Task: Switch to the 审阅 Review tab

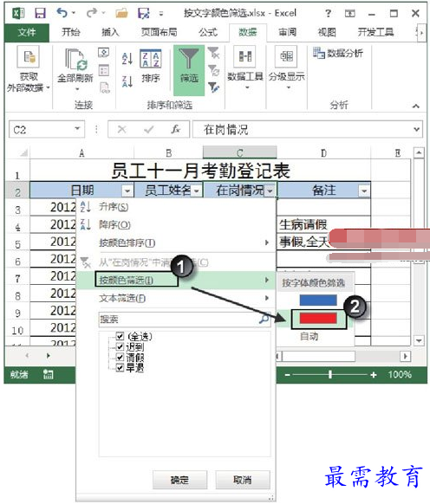Action: point(287,32)
